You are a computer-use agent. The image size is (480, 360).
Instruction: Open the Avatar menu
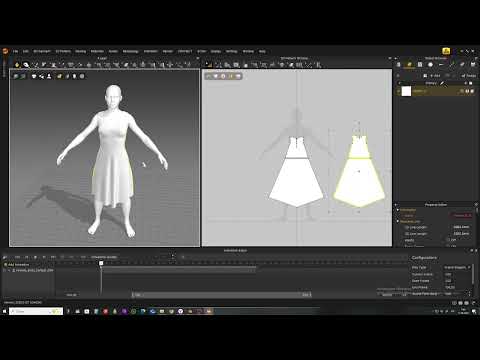click(113, 51)
